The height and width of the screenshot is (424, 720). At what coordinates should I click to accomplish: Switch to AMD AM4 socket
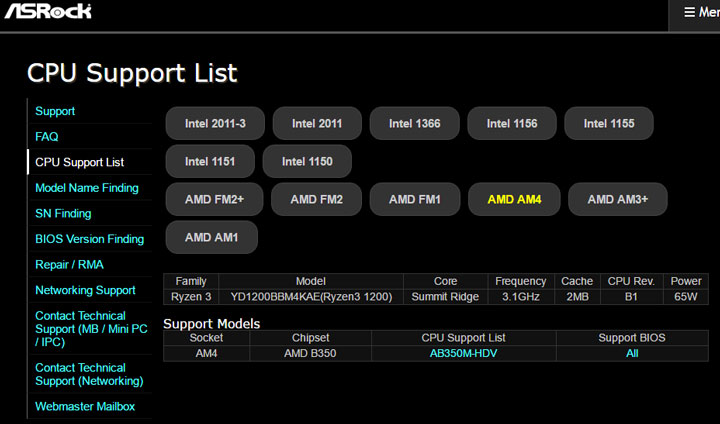(514, 199)
